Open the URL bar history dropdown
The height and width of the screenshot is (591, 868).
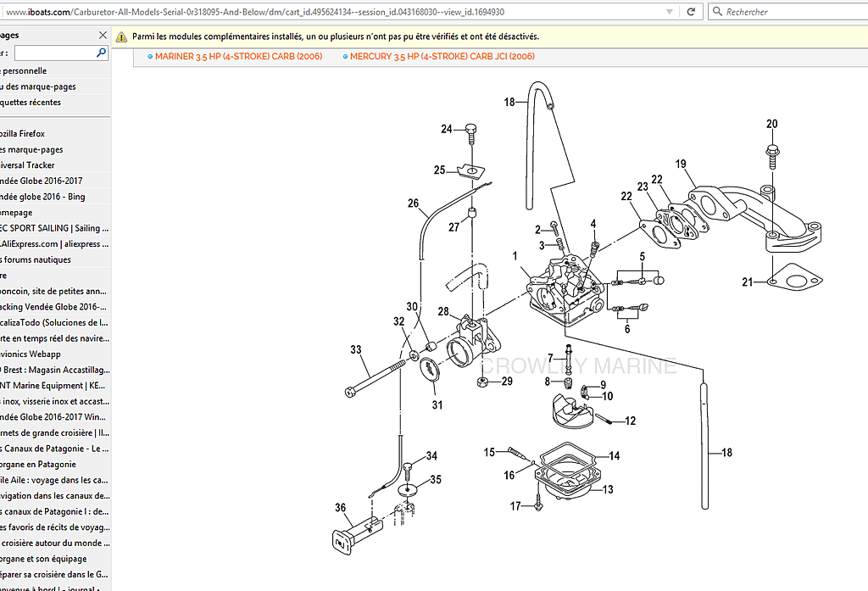[670, 12]
